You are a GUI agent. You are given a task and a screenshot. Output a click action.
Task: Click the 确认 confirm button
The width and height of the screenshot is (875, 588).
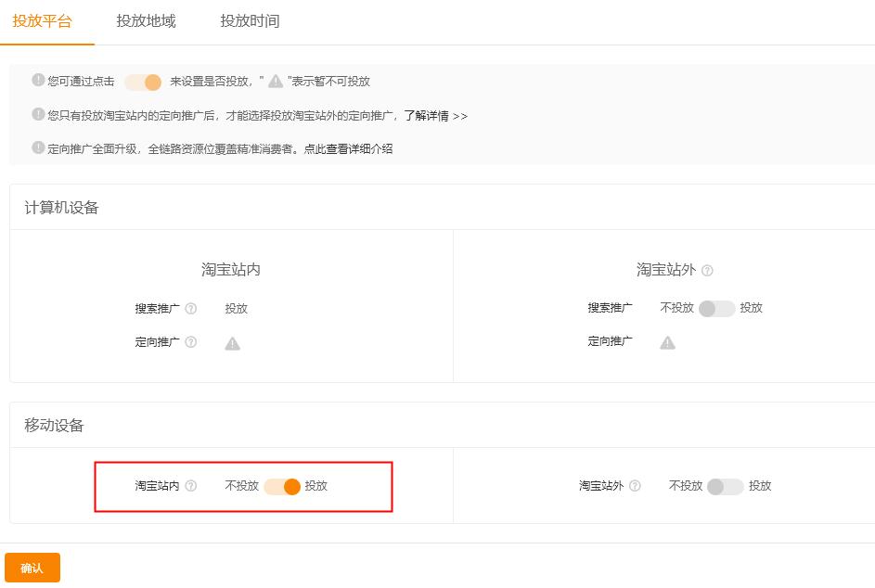(x=32, y=567)
